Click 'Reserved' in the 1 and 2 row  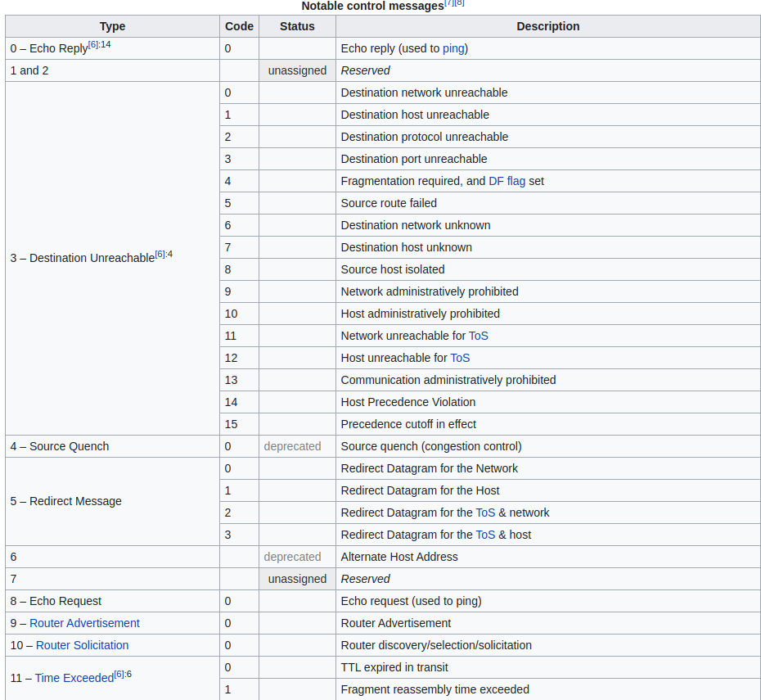365,71
